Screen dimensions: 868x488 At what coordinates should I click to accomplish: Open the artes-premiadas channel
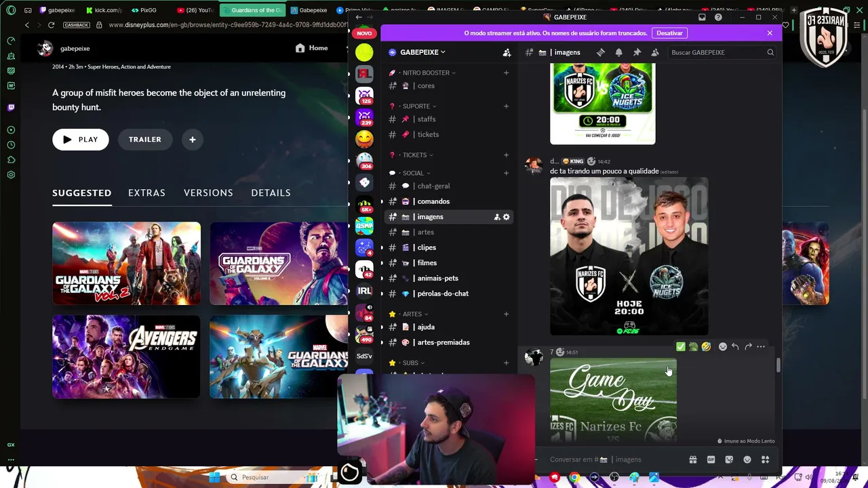tap(449, 342)
